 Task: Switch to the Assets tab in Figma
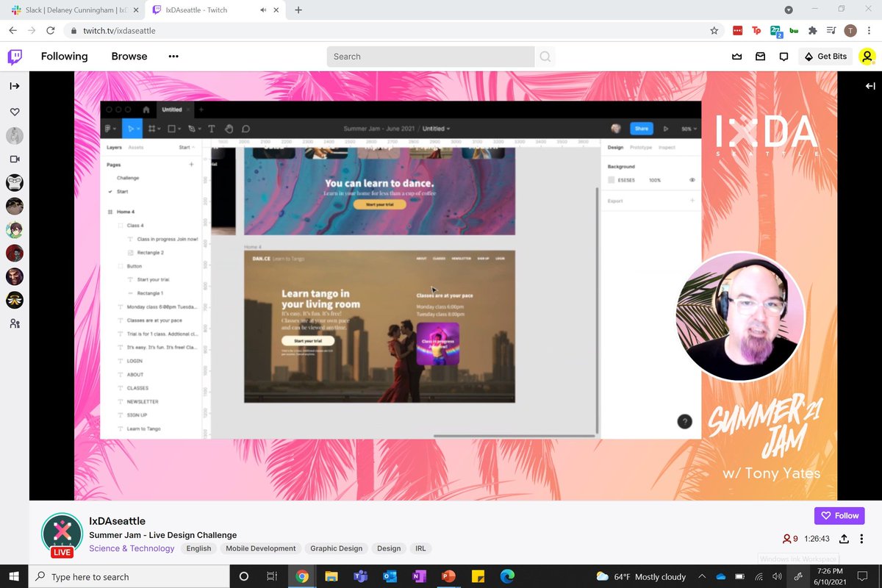136,148
